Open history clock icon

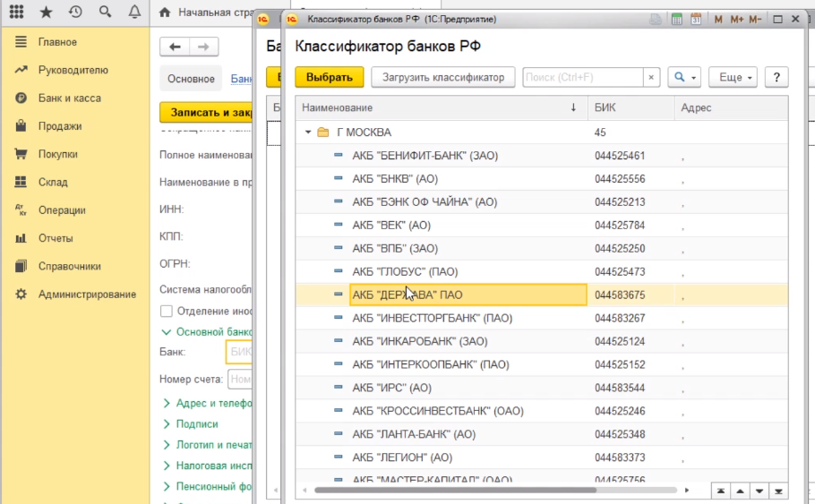75,13
